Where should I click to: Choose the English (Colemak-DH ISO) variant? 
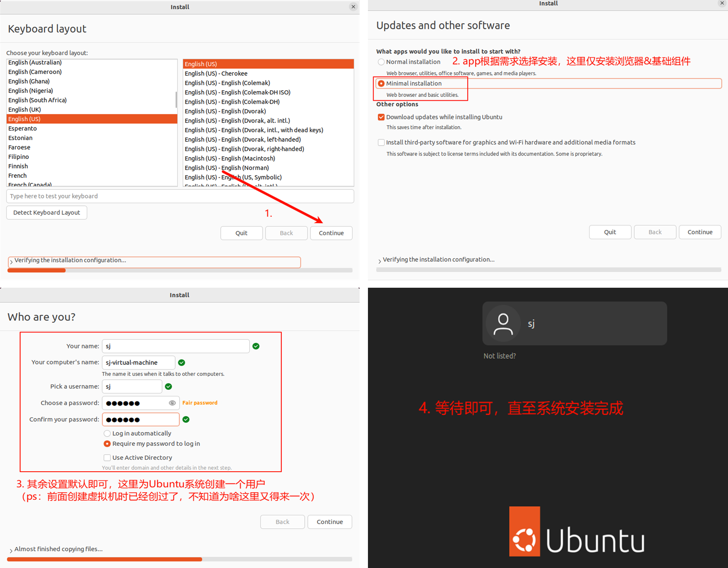(x=268, y=92)
